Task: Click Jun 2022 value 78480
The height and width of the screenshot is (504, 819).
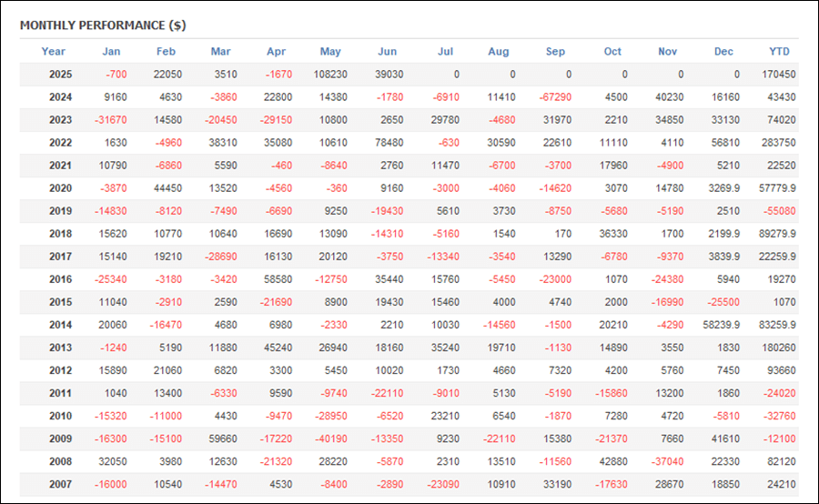Action: [389, 143]
